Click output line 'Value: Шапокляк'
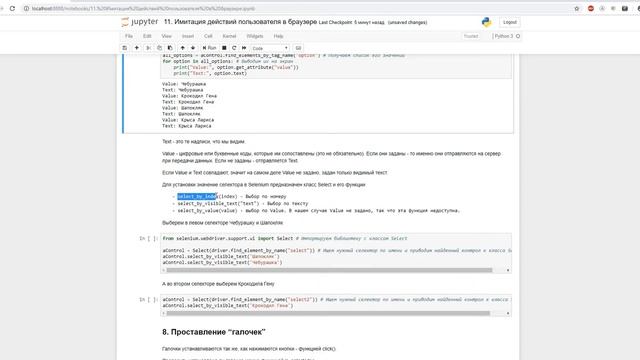Image resolution: width=640 pixels, height=360 pixels. (x=182, y=108)
